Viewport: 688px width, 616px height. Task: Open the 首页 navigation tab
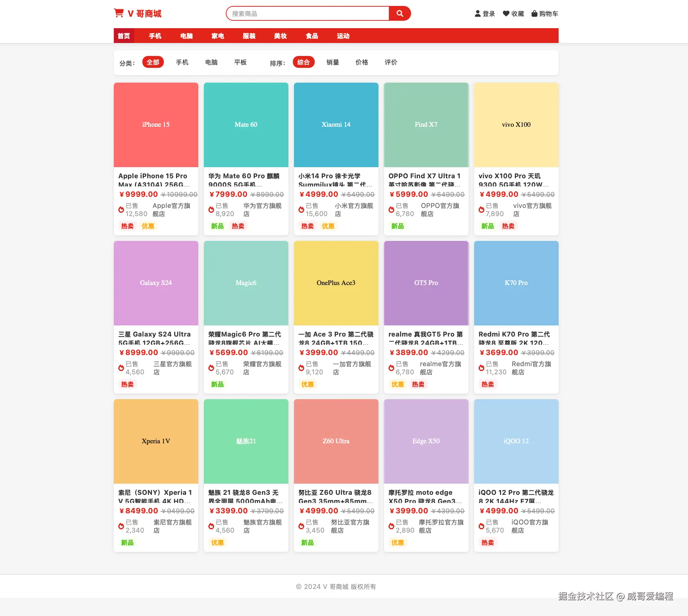124,36
